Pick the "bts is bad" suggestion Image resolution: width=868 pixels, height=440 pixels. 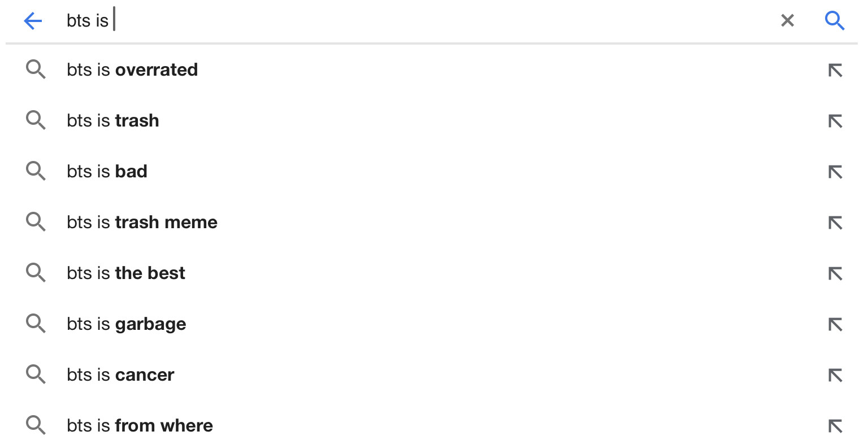point(107,172)
